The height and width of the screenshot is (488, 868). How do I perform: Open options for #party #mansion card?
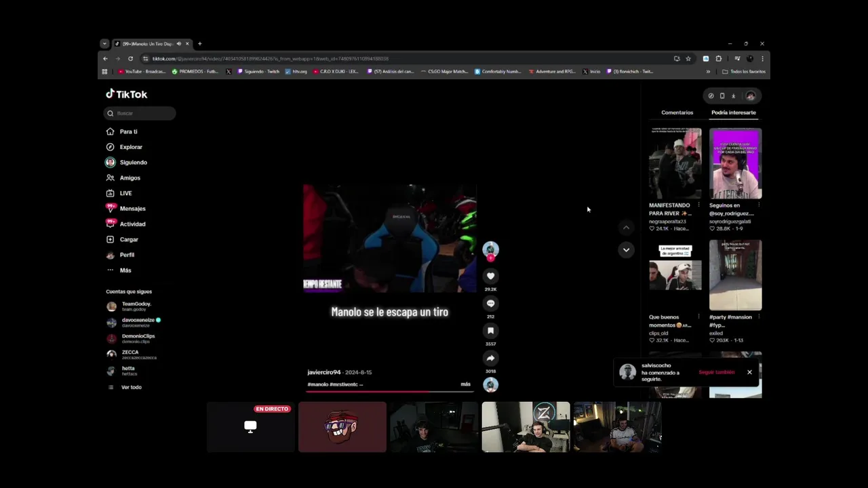coord(759,317)
